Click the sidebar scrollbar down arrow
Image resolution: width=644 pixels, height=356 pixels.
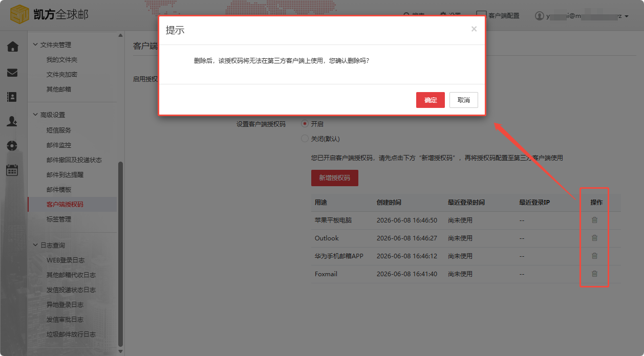point(121,351)
